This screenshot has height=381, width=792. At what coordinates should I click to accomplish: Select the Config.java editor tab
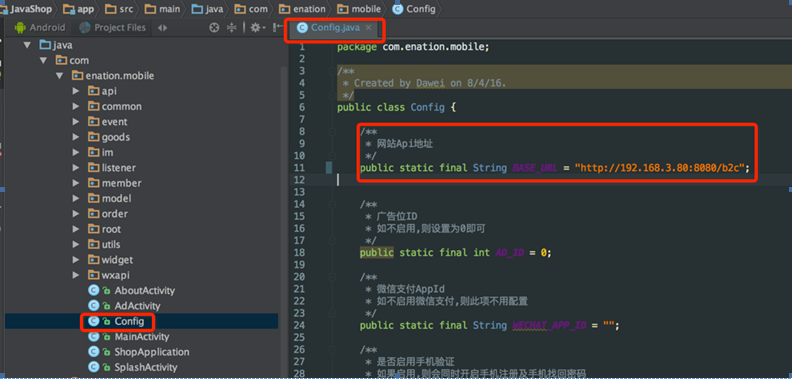pos(334,28)
